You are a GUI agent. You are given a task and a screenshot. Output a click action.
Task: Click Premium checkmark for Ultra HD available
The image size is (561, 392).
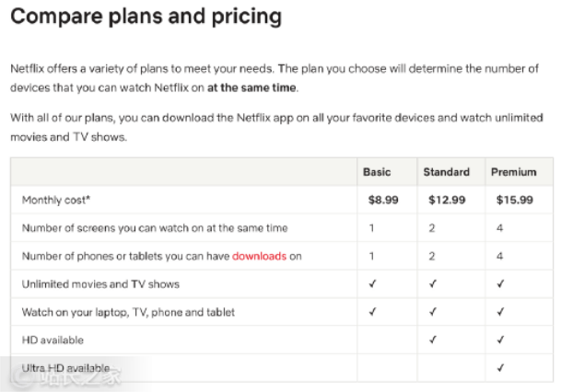500,368
